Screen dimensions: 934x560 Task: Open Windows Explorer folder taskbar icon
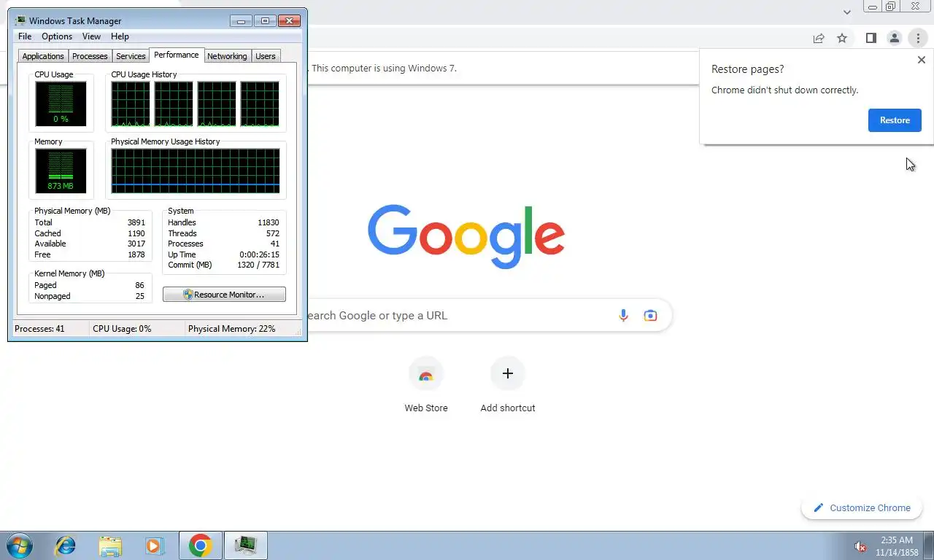pos(110,545)
